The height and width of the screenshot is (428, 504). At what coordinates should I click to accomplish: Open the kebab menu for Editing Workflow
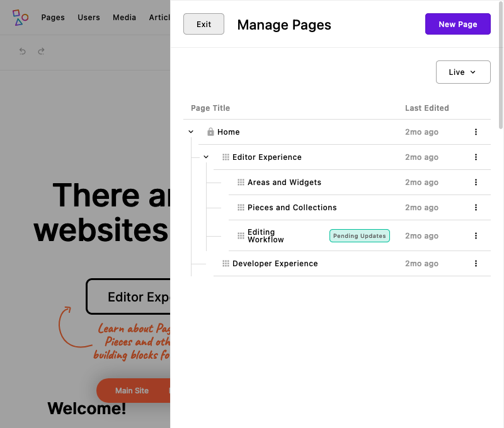pos(476,235)
